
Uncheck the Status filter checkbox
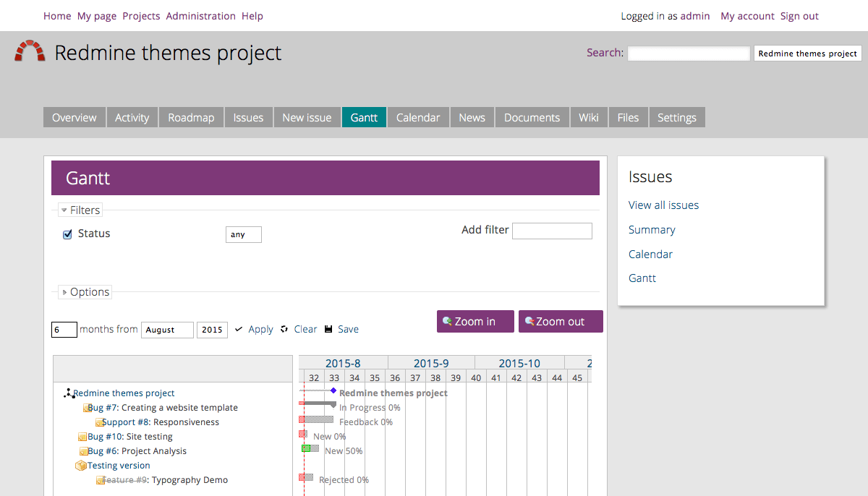68,234
